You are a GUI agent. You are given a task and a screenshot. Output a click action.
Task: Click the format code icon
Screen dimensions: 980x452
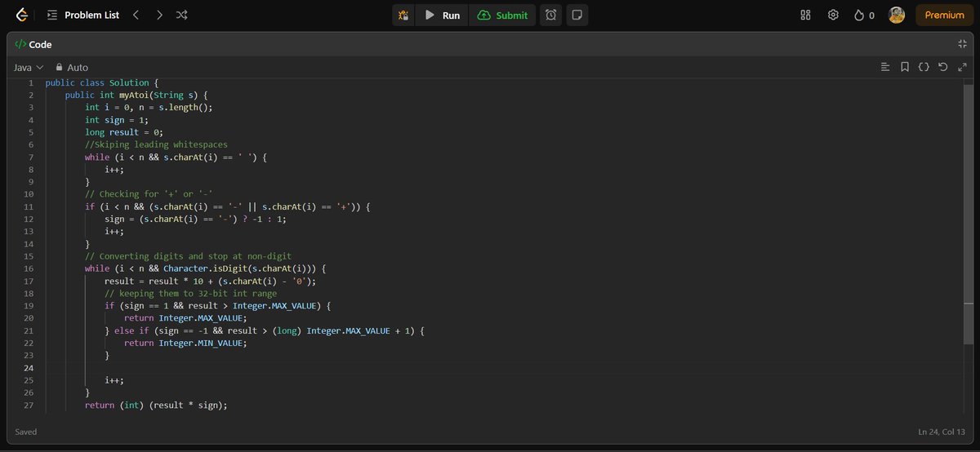[885, 67]
